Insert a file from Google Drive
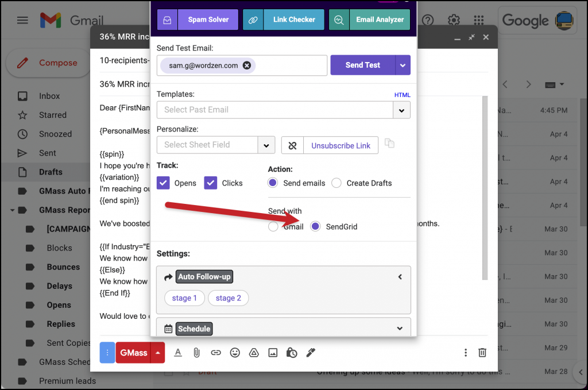This screenshot has width=588, height=390. point(254,353)
